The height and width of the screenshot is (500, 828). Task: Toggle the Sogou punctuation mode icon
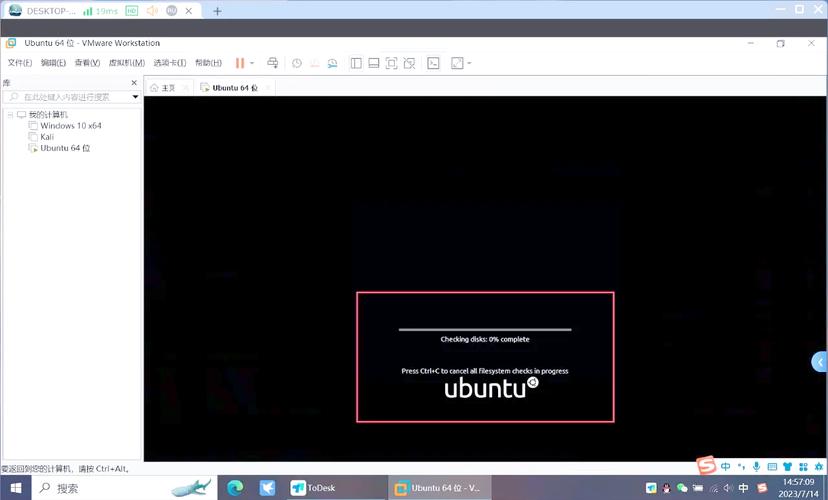pos(741,467)
